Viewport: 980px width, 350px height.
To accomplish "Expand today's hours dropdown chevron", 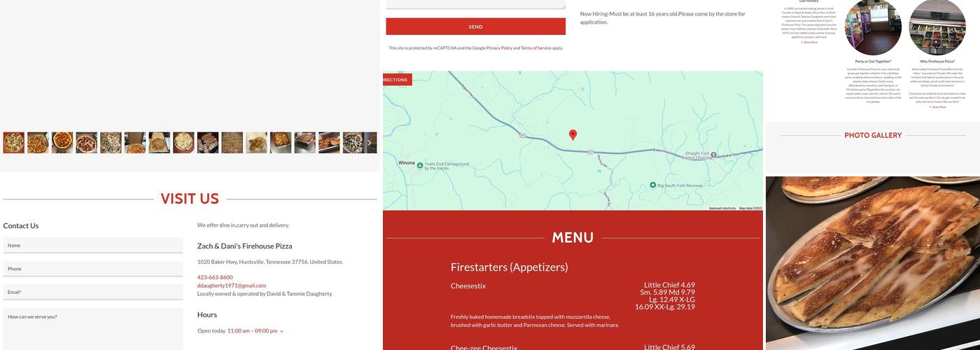I will coord(281,331).
